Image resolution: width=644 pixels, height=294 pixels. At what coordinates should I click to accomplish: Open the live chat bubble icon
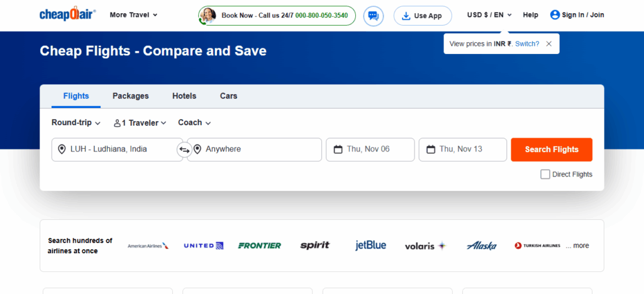click(x=374, y=16)
